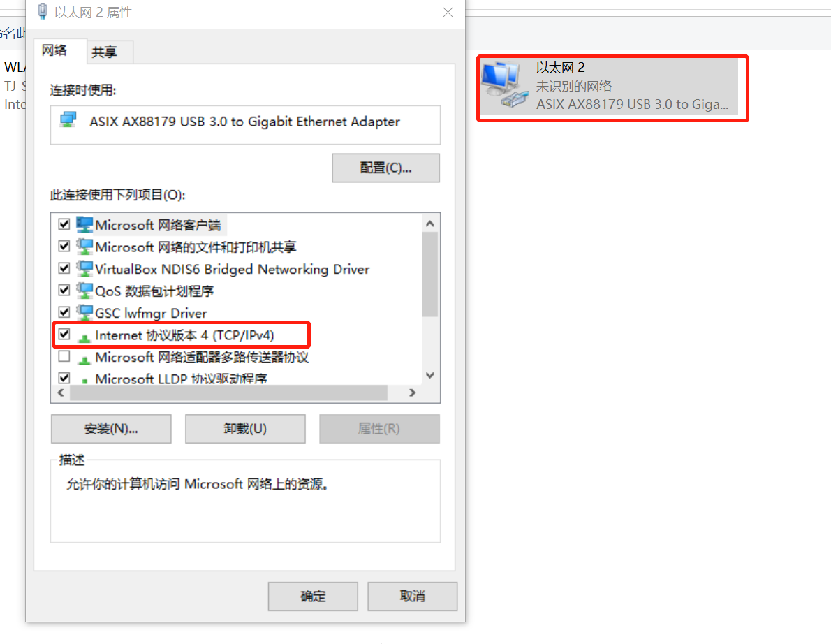Image resolution: width=831 pixels, height=644 pixels.
Task: Click the 以太网 2 network adapter icon
Action: point(504,85)
